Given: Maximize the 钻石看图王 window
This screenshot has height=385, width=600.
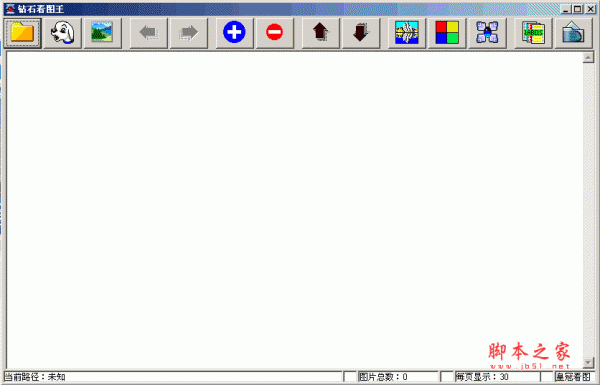Looking at the screenshot, I should (x=578, y=9).
